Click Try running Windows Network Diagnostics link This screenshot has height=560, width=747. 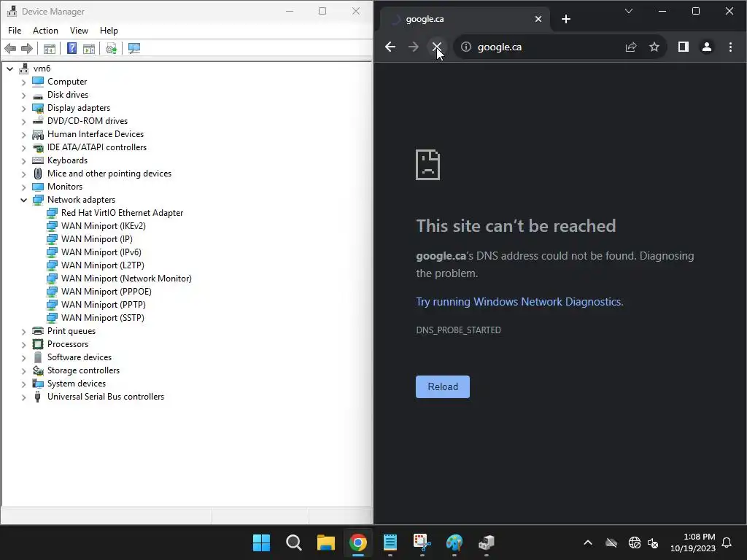coord(519,302)
